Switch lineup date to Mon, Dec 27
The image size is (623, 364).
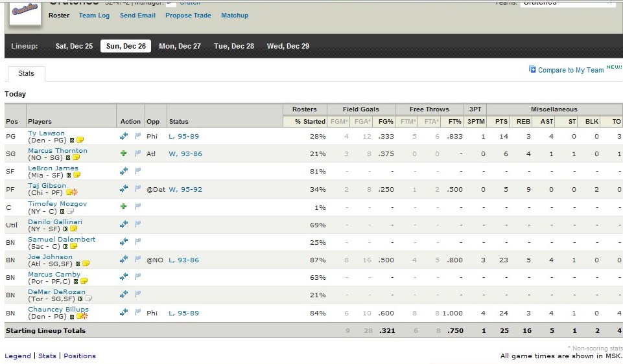[x=180, y=46]
